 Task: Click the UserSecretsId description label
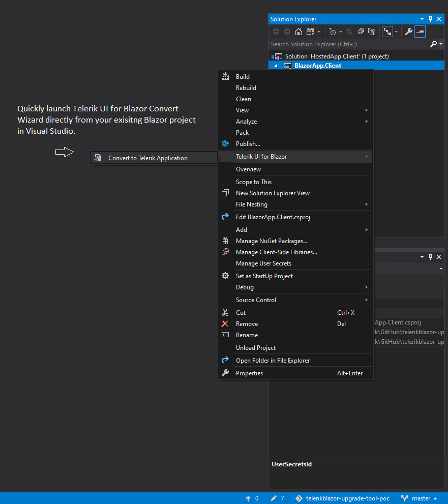click(291, 464)
